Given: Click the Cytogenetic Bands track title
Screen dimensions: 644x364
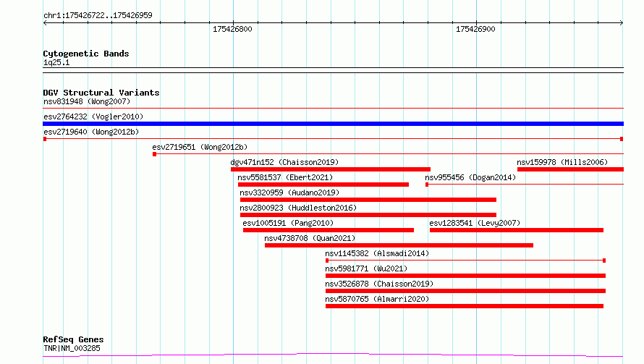Looking at the screenshot, I should pos(86,54).
